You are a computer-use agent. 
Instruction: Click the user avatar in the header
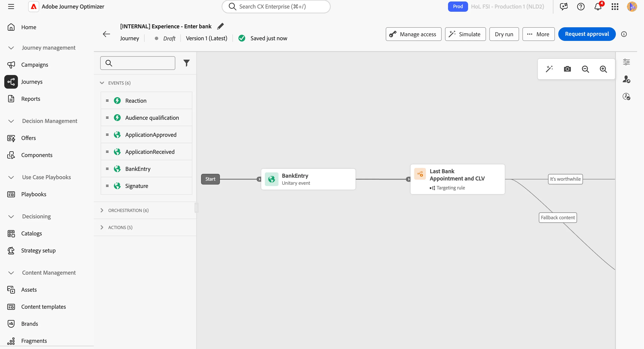coord(632,6)
